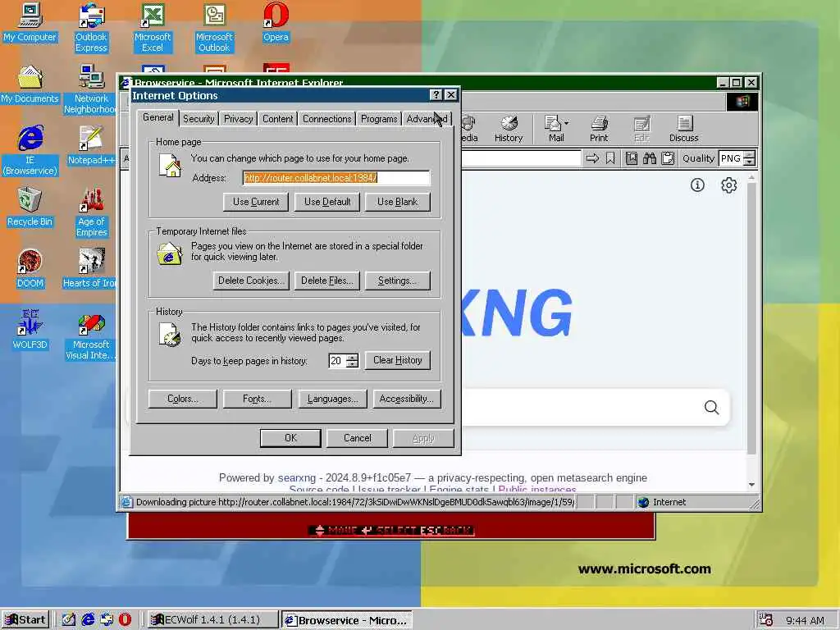Click Use Blank button
The width and height of the screenshot is (840, 630).
(398, 202)
